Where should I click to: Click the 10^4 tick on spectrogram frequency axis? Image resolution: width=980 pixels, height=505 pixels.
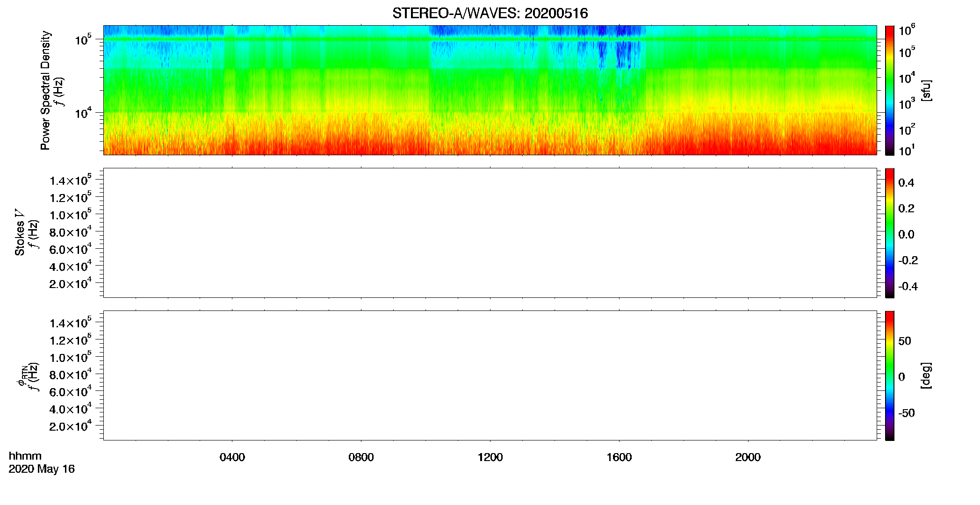[x=84, y=113]
